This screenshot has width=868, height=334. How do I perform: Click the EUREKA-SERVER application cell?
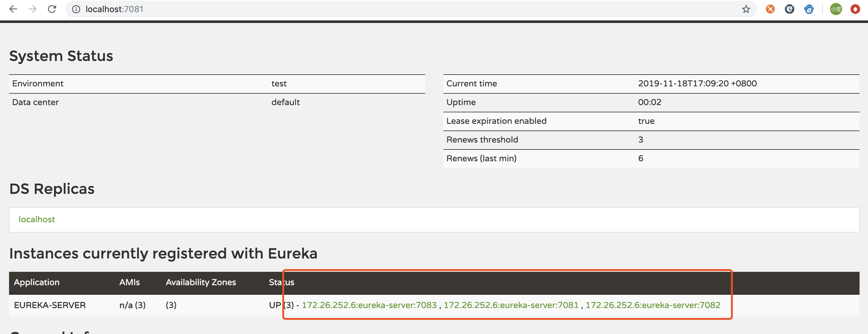point(50,305)
